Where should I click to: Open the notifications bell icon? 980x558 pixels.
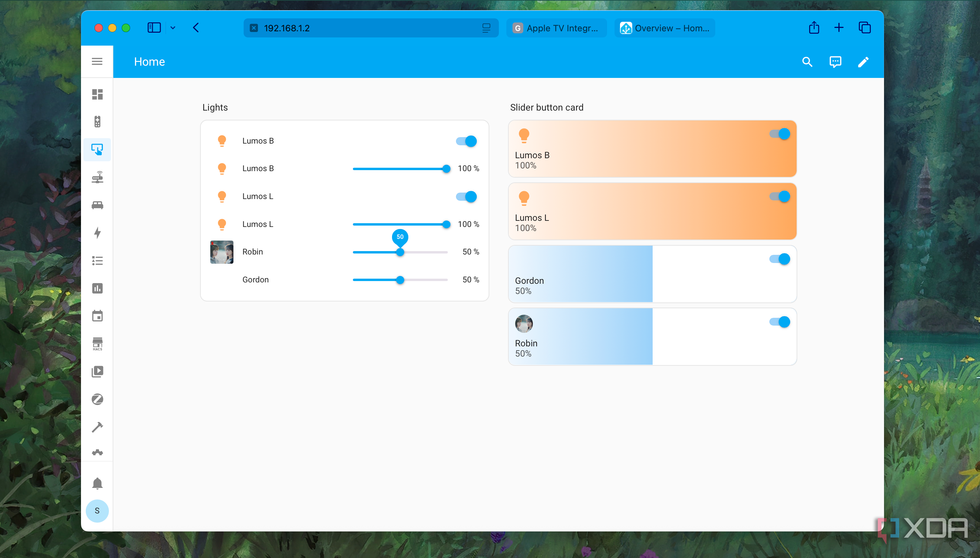coord(97,483)
